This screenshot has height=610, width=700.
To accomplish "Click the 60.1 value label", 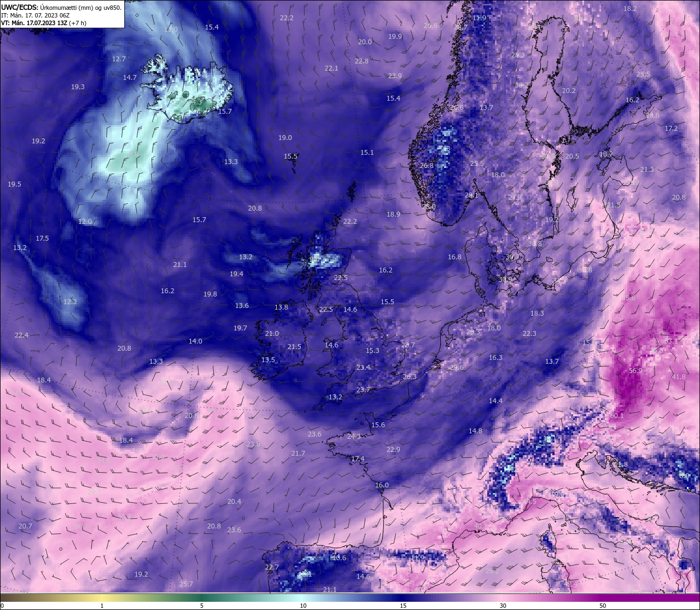I will click(x=617, y=416).
